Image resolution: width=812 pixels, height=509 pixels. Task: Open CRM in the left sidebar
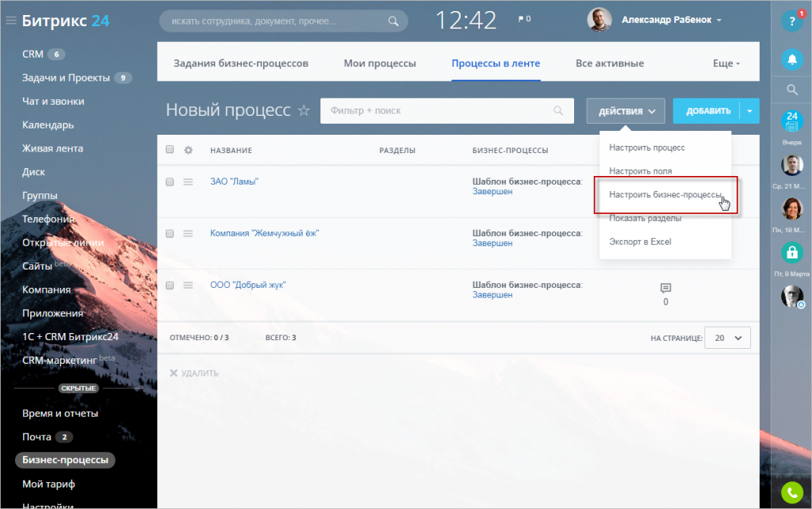tap(33, 54)
